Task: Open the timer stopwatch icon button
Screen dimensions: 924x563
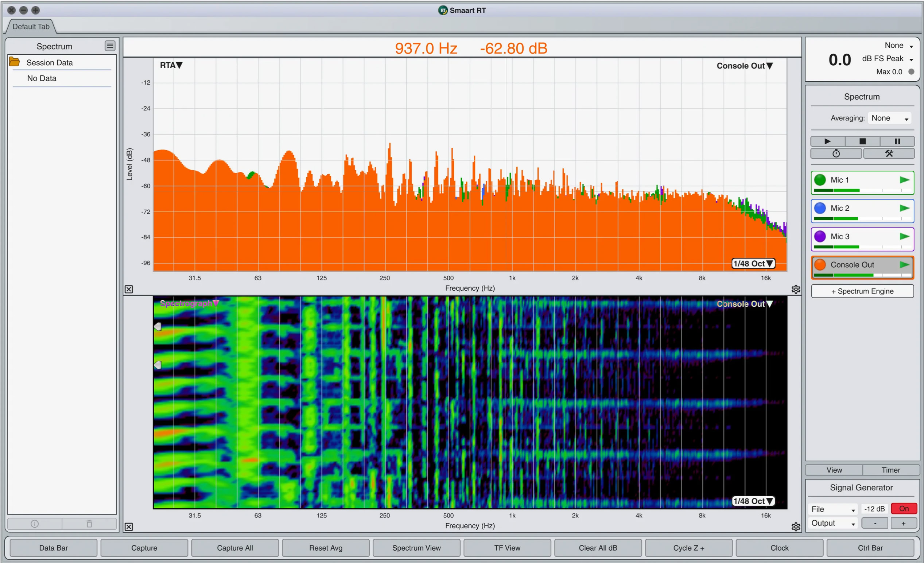Action: [x=836, y=153]
